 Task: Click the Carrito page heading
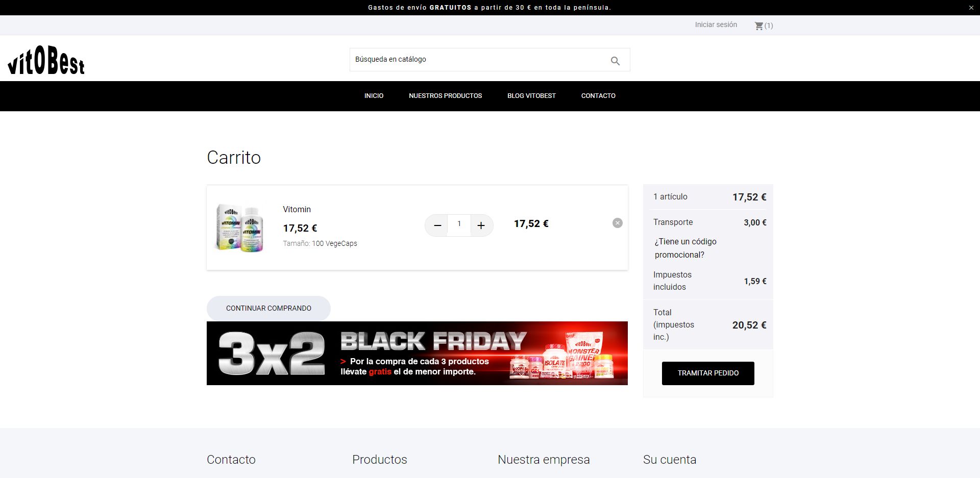click(x=234, y=158)
